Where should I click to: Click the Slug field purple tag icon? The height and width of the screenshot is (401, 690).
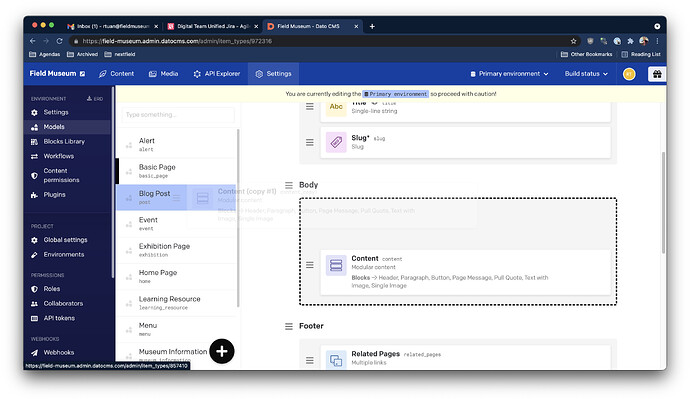click(336, 142)
